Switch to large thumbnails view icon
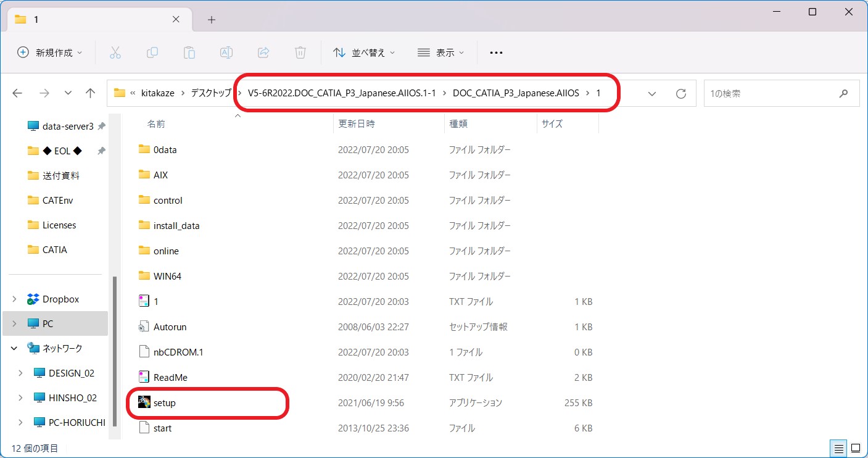Viewport: 868px width, 458px height. [x=856, y=448]
